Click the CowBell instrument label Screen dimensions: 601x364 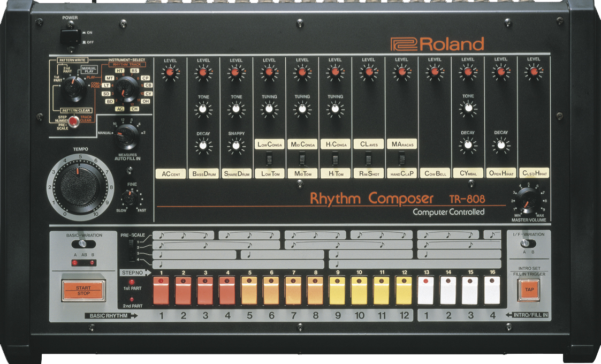(x=435, y=173)
